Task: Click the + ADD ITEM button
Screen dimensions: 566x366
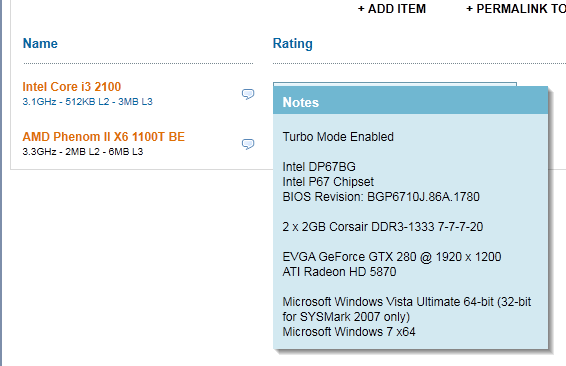Action: pos(392,9)
